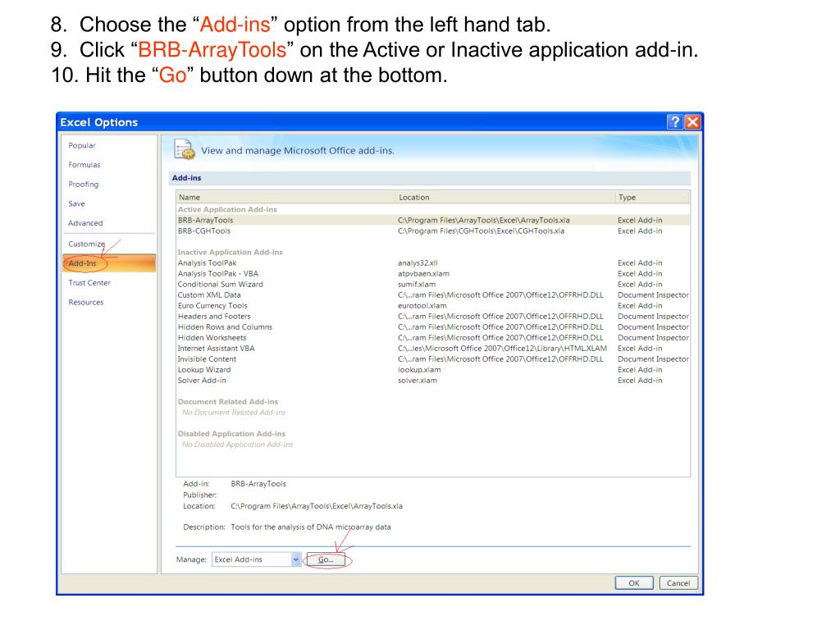This screenshot has height=630, width=840.
Task: Select the BRB-CGHTools add-in row
Action: [433, 231]
